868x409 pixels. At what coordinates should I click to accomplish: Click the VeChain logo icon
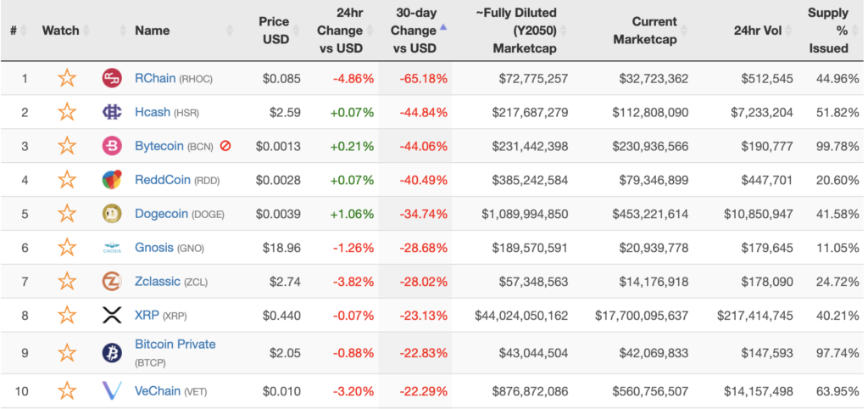click(112, 391)
